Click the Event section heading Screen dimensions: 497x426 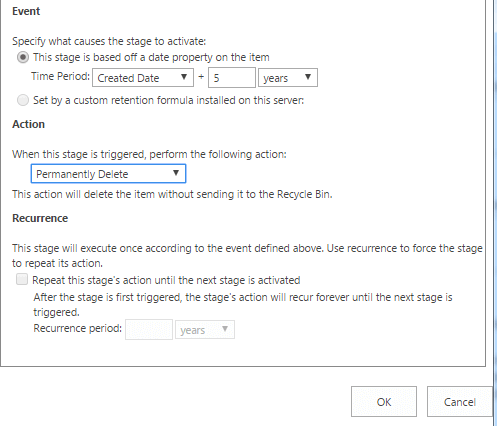tap(26, 11)
